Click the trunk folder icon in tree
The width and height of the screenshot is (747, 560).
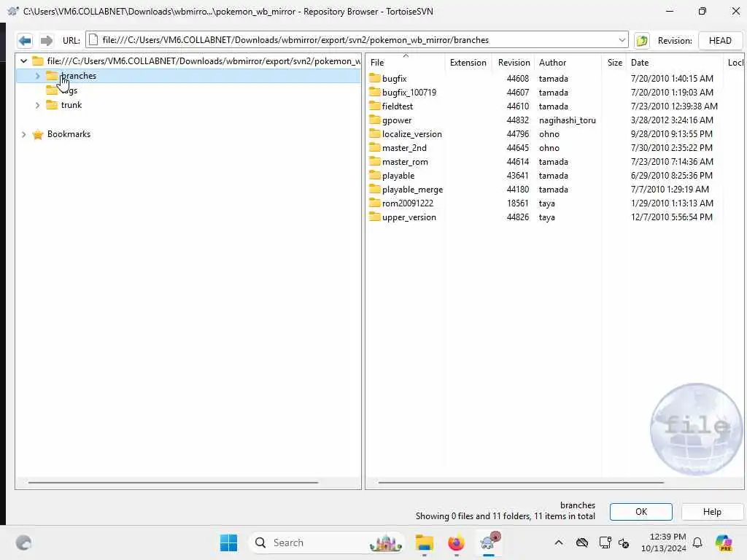pos(52,105)
